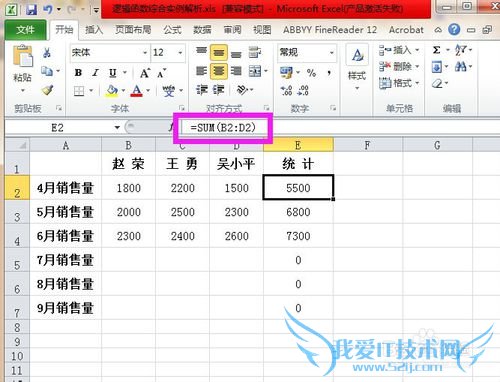
Task: Open the Font dialog launcher
Action: pyautogui.click(x=182, y=108)
